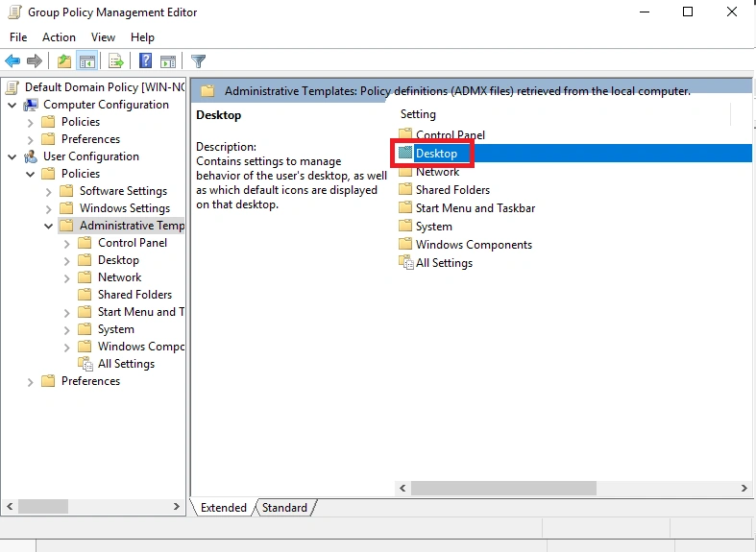
Task: Expand Desktop node in the tree
Action: pos(67,261)
